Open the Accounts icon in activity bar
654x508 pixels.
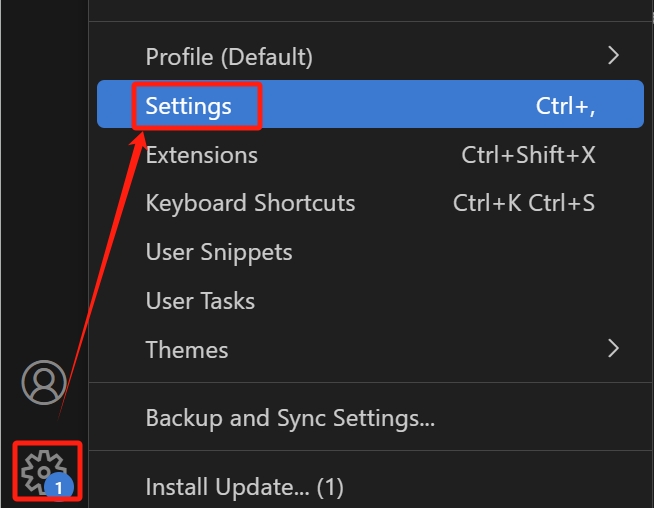[x=44, y=382]
